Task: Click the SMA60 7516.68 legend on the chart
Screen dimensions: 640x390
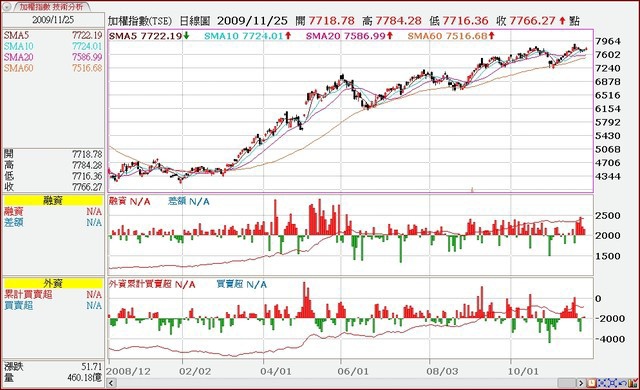Action: [451, 36]
